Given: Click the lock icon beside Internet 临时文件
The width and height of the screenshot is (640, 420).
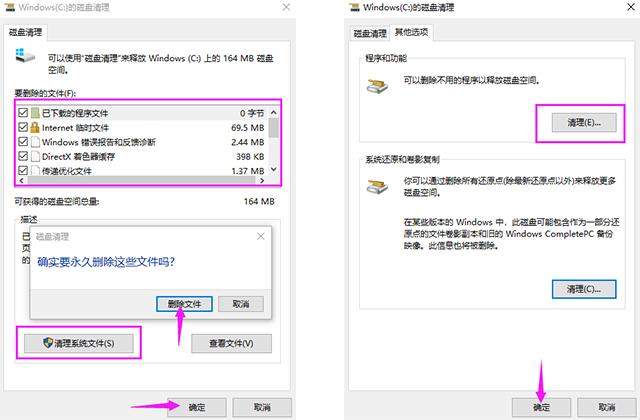Looking at the screenshot, I should point(35,127).
